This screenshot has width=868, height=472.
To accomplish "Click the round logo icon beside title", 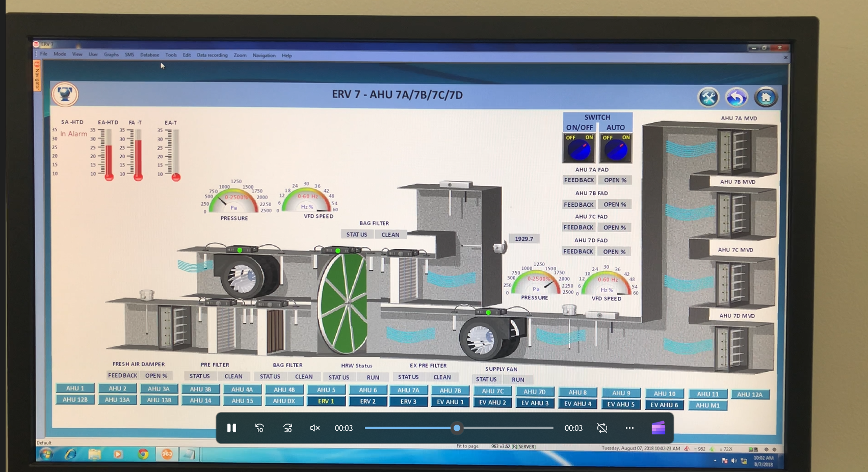I will click(x=65, y=94).
